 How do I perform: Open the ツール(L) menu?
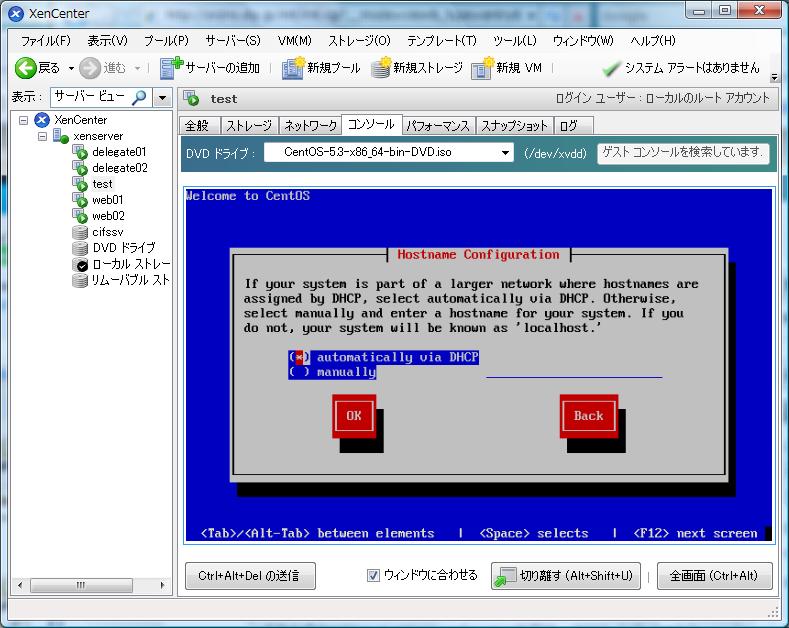[x=515, y=41]
